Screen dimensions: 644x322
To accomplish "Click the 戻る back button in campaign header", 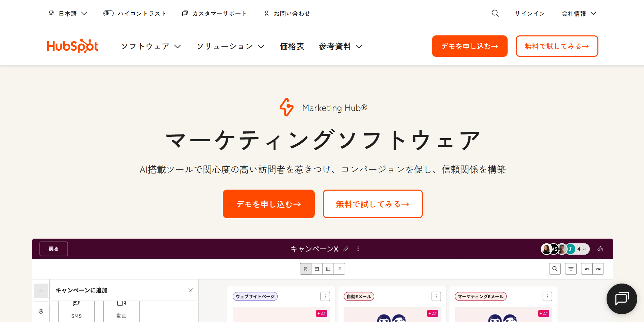I will click(53, 248).
